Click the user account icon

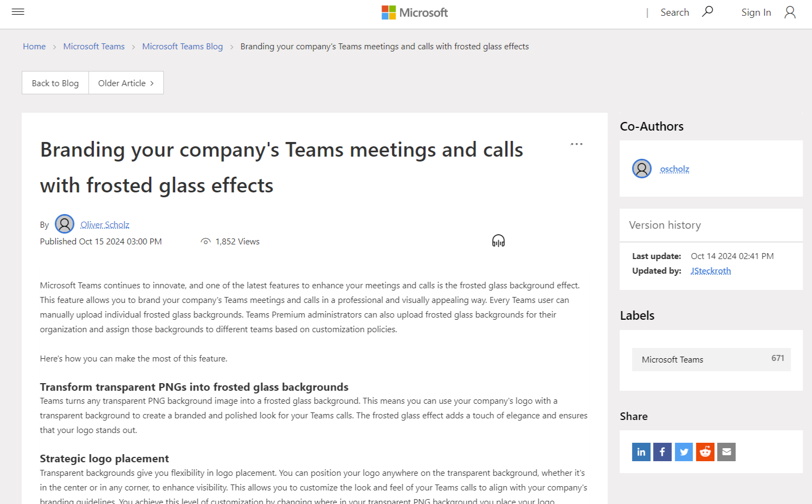click(x=789, y=12)
